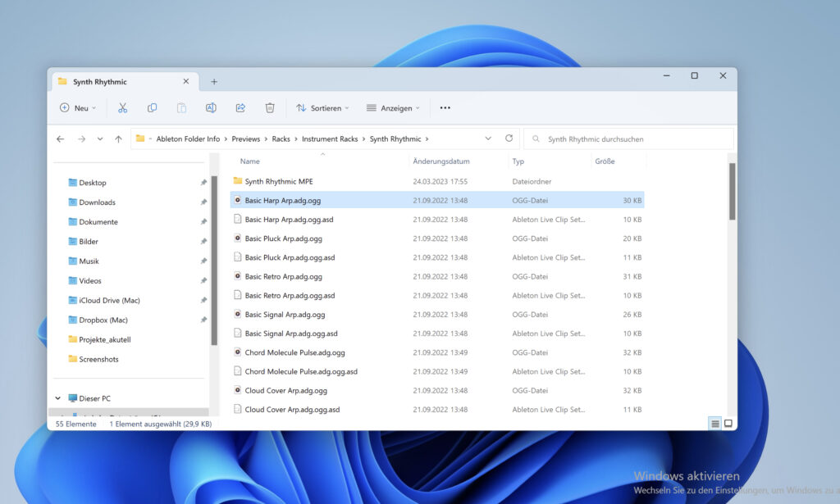Refresh the current folder view

tap(509, 138)
